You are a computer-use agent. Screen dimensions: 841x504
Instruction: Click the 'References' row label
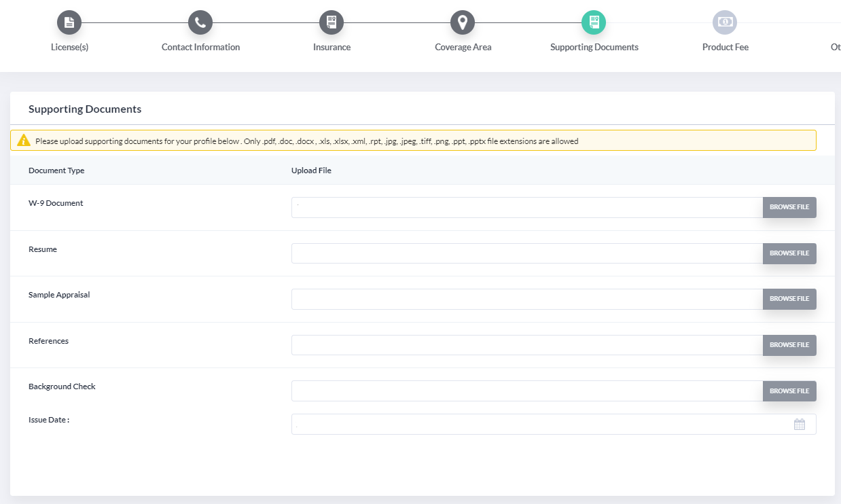(x=48, y=341)
